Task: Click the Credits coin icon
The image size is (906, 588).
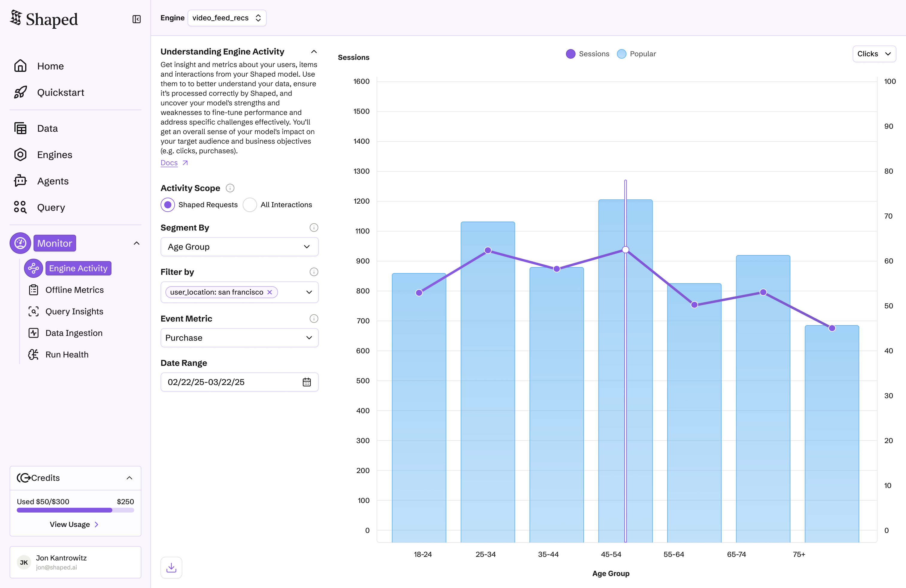Action: pos(24,478)
